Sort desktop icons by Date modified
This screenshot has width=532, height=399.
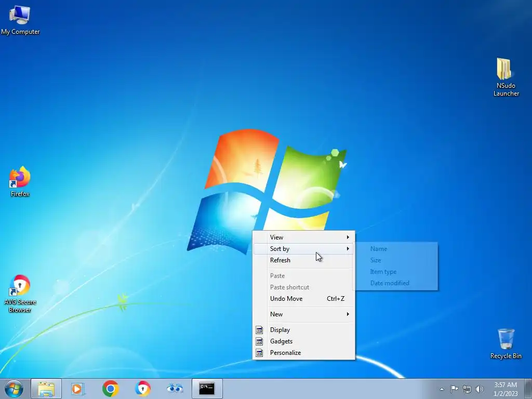click(x=396, y=283)
